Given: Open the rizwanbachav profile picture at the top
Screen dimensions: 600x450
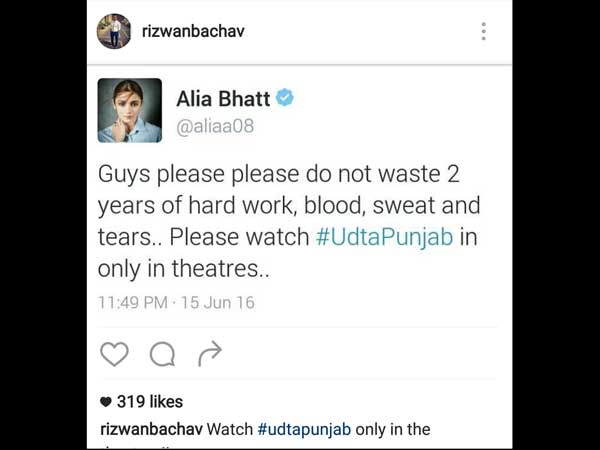Looking at the screenshot, I should 114,31.
